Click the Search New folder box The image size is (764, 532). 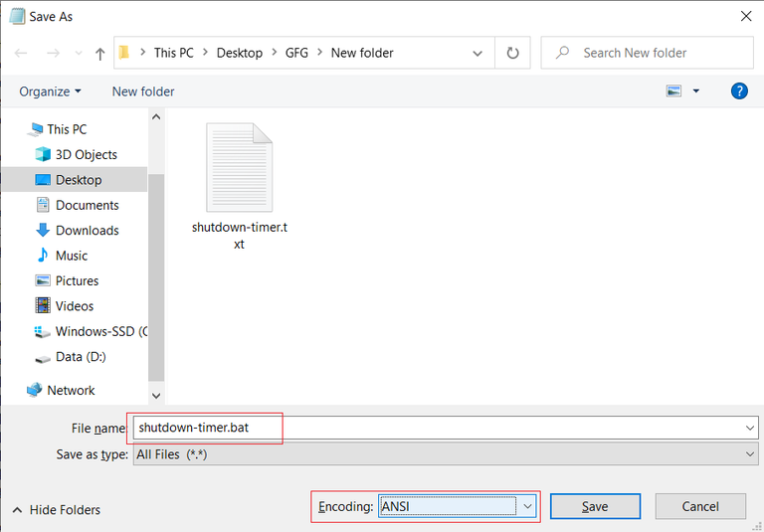click(x=647, y=53)
